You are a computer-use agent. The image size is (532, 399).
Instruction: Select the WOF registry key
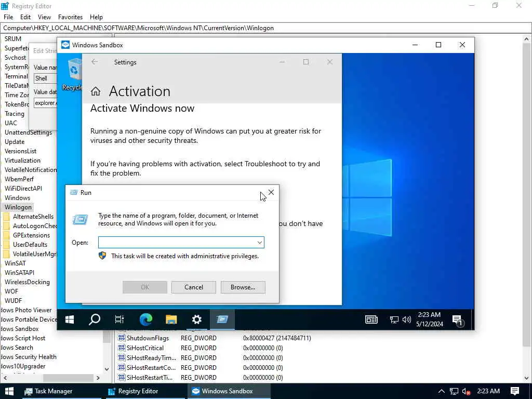(11, 291)
